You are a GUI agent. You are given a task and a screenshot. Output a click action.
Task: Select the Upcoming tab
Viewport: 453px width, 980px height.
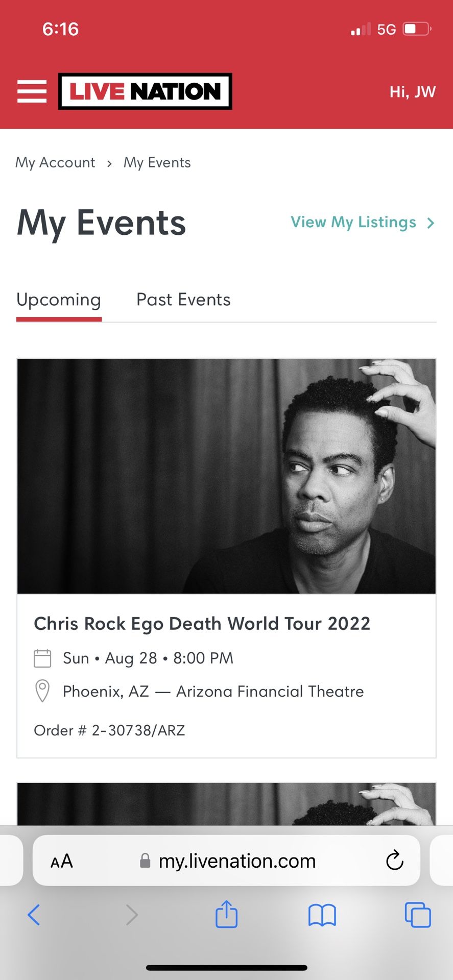(59, 300)
